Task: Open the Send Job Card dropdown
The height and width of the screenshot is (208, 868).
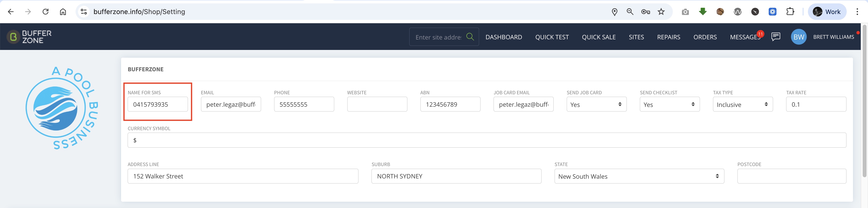Action: 597,104
